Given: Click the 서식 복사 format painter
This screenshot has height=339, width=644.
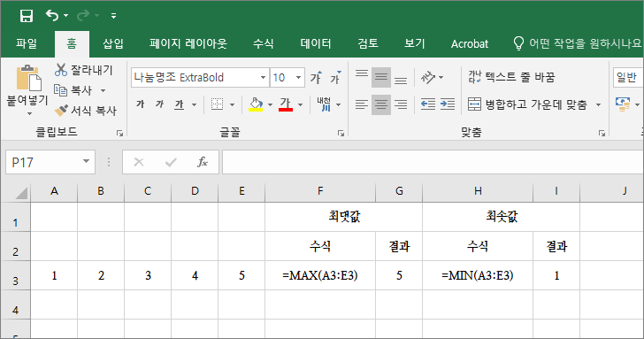Looking at the screenshot, I should pos(86,110).
